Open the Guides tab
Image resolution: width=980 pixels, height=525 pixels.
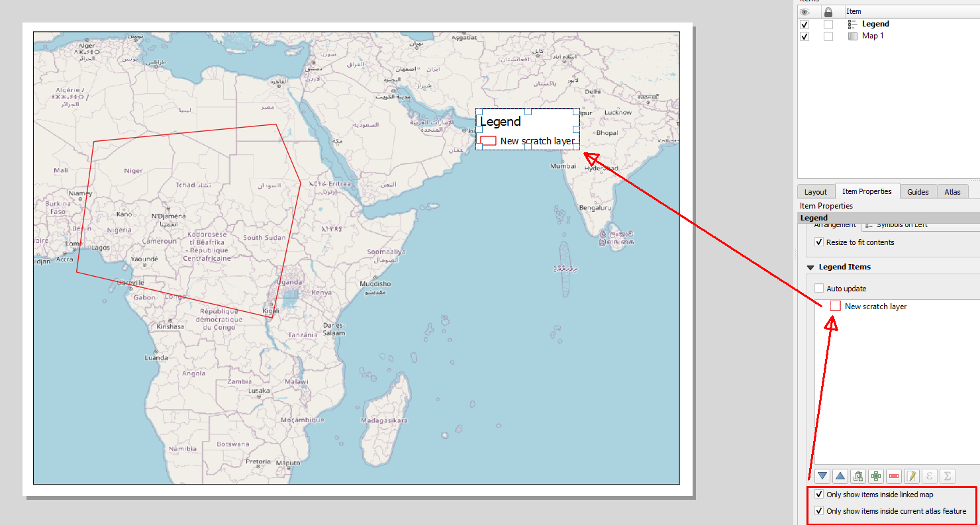918,191
